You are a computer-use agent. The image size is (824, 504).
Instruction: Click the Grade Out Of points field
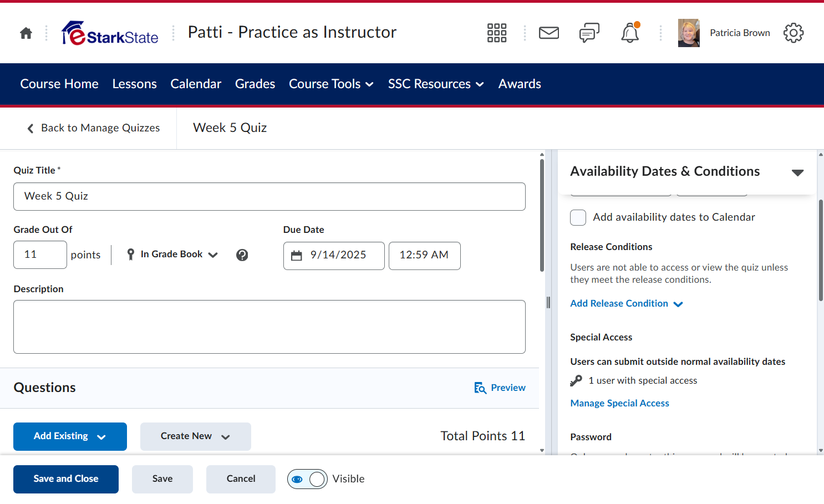coord(40,255)
